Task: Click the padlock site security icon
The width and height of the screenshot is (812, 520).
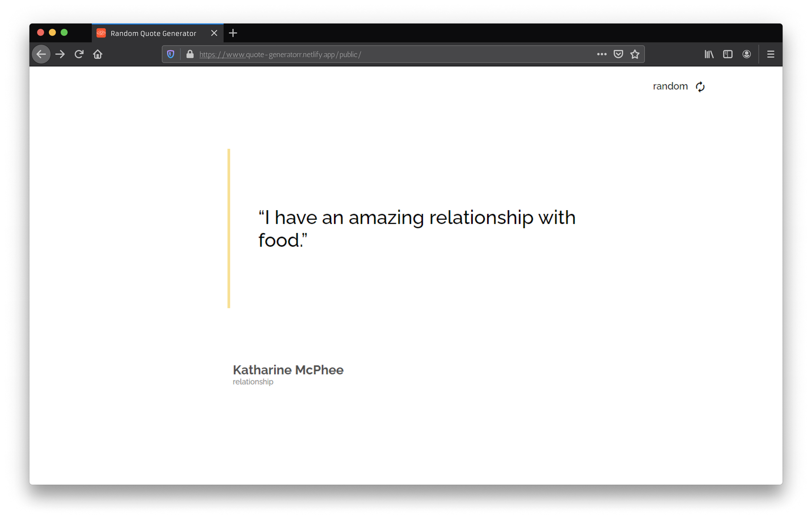Action: [x=190, y=54]
